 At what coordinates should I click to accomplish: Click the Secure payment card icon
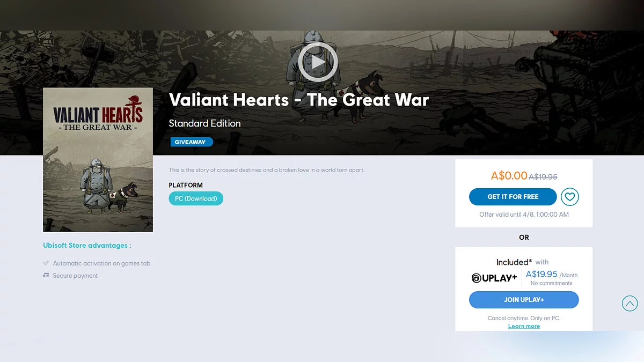click(46, 275)
